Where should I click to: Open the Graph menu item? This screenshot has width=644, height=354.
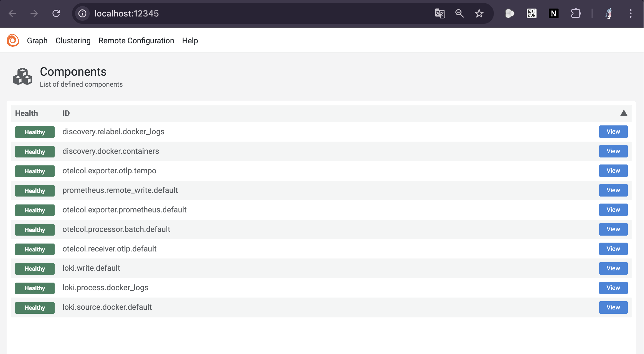coord(37,41)
